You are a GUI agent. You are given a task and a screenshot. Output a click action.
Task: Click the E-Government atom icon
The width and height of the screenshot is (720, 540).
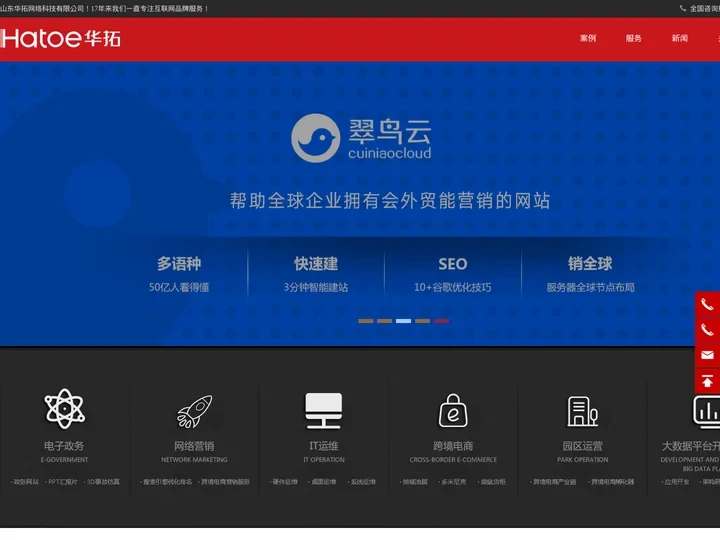coord(64,409)
